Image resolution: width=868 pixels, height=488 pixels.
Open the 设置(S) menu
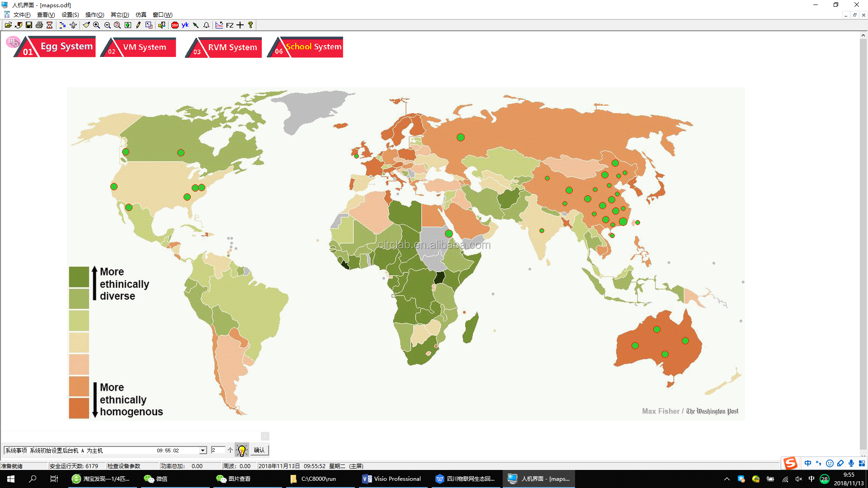(70, 15)
